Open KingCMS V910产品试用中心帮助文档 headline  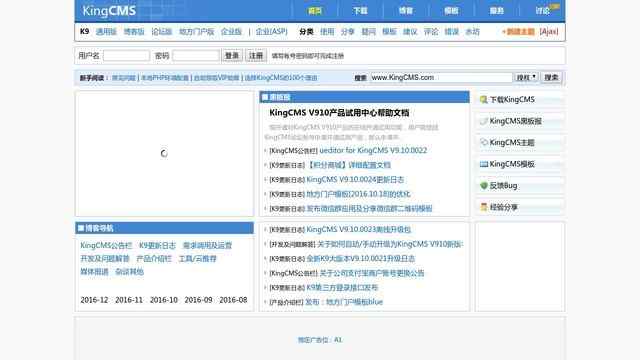(x=339, y=113)
